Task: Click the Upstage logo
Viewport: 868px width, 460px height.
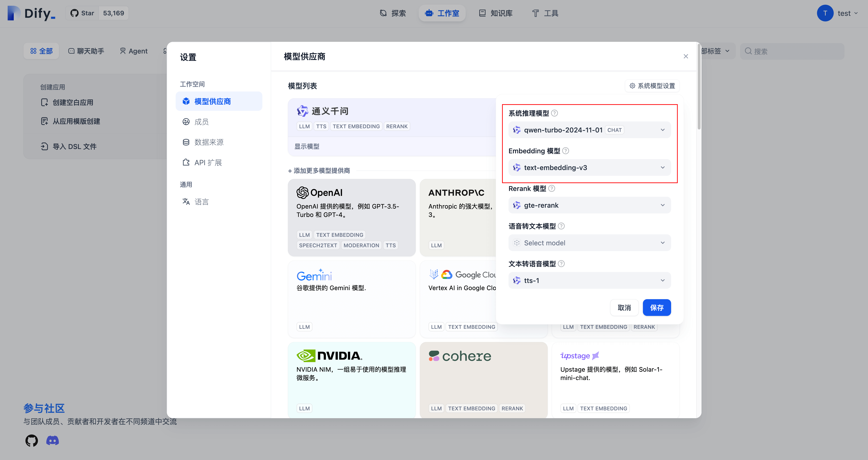Action: click(580, 356)
